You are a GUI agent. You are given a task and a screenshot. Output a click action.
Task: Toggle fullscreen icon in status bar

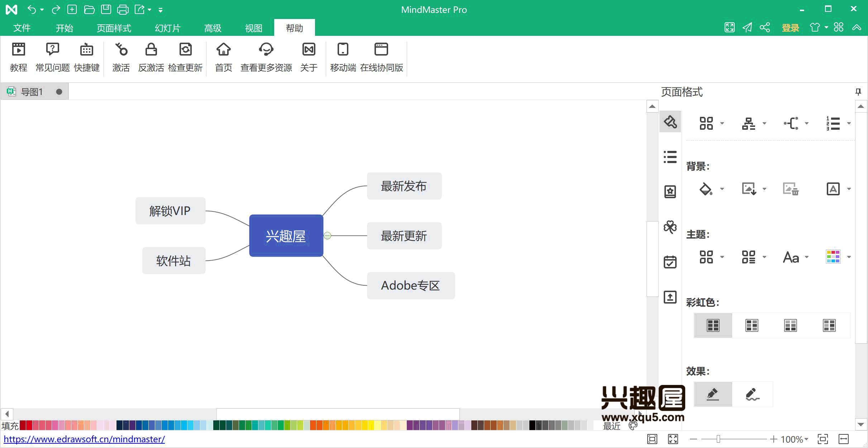click(673, 439)
